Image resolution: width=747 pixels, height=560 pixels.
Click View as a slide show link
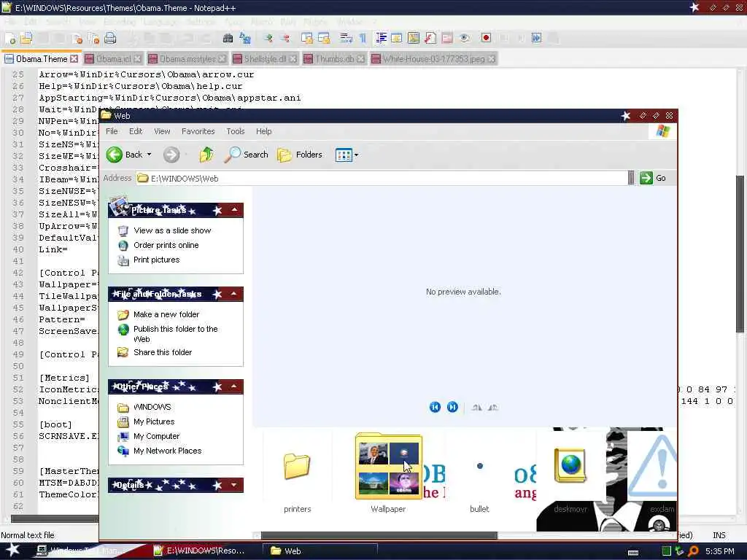point(172,230)
